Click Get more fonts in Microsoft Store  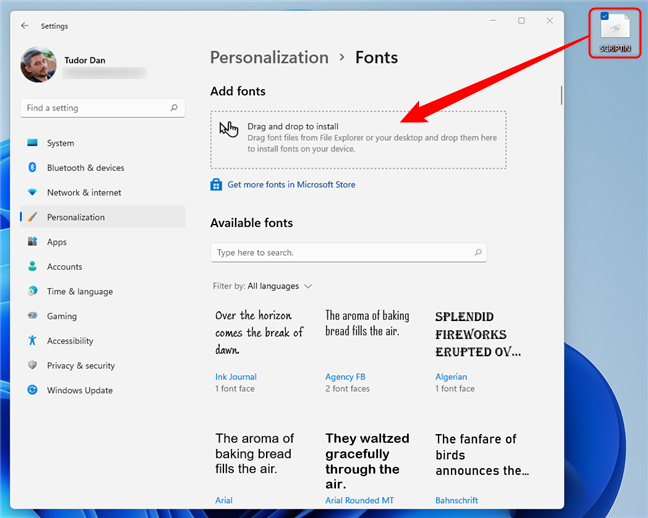pyautogui.click(x=291, y=184)
